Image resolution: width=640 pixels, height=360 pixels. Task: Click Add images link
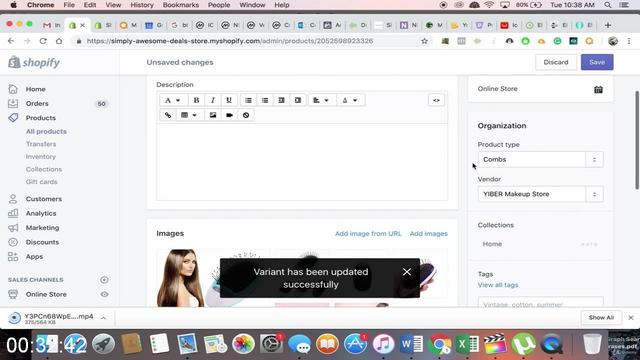[x=429, y=233]
